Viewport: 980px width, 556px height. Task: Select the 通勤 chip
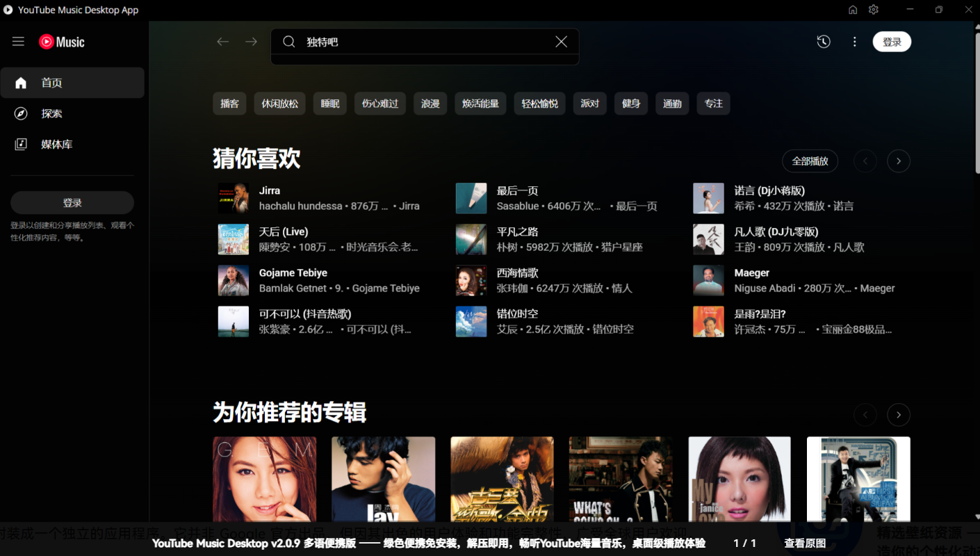pyautogui.click(x=672, y=104)
